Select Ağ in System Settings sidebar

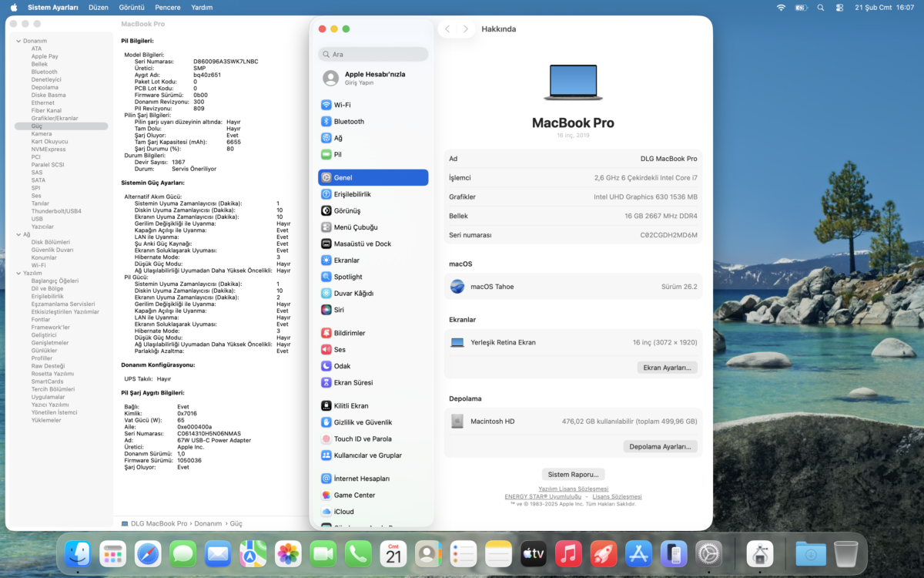point(373,138)
